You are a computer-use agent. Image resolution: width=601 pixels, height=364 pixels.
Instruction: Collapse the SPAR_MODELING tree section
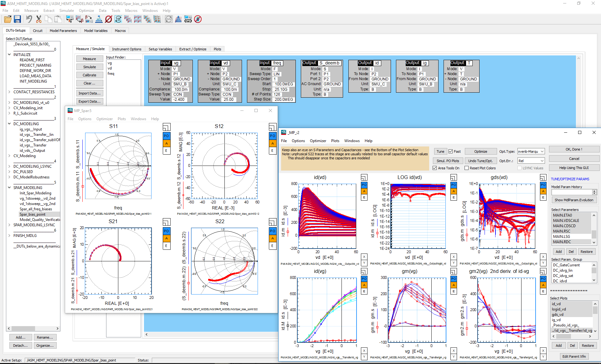point(9,187)
